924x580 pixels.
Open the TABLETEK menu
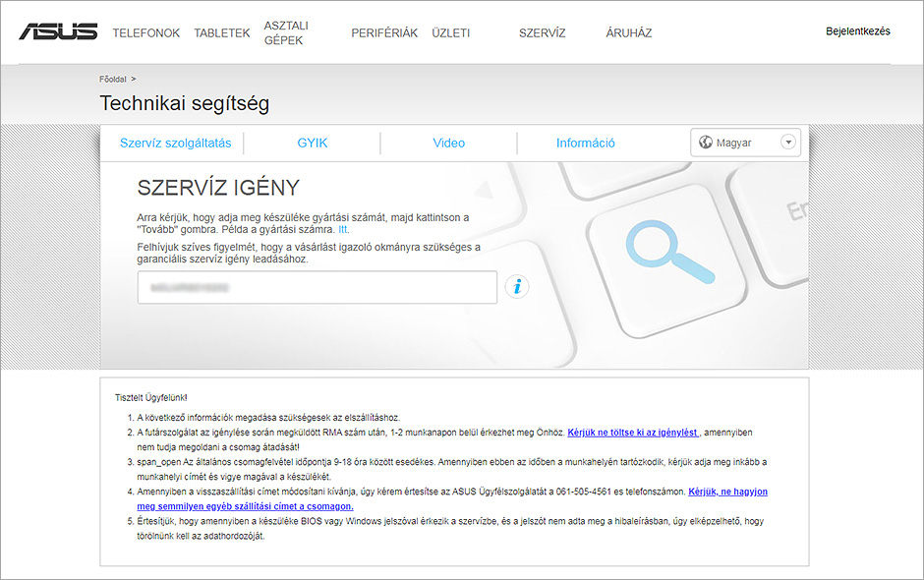click(222, 33)
